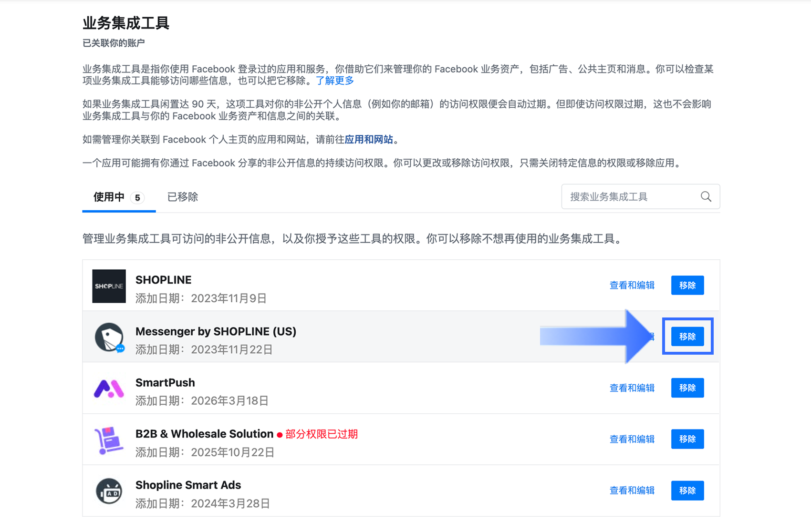Select the Messenger by SHOPLINE (US) name
The height and width of the screenshot is (532, 811).
[x=216, y=331]
